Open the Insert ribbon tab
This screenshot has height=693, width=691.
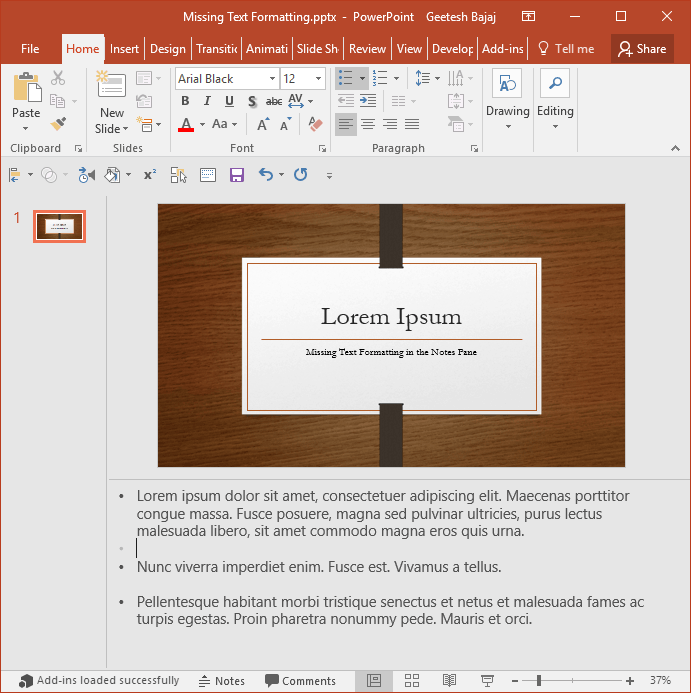pyautogui.click(x=125, y=49)
